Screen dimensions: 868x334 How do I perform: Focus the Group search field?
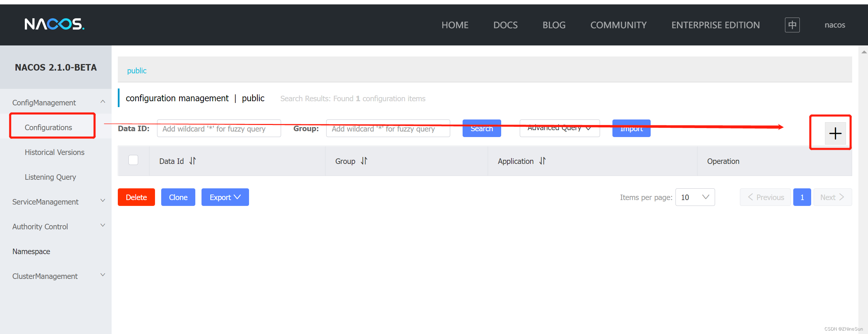click(x=388, y=128)
